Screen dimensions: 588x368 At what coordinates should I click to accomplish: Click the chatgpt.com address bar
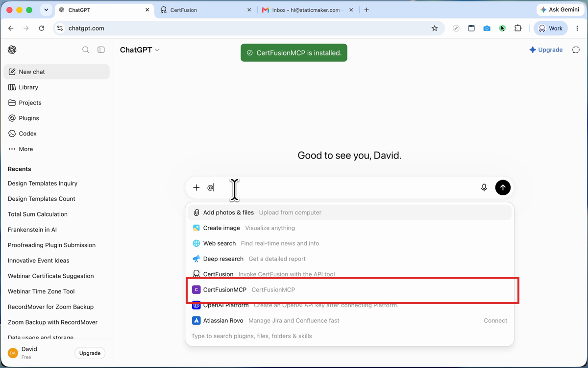pos(248,28)
